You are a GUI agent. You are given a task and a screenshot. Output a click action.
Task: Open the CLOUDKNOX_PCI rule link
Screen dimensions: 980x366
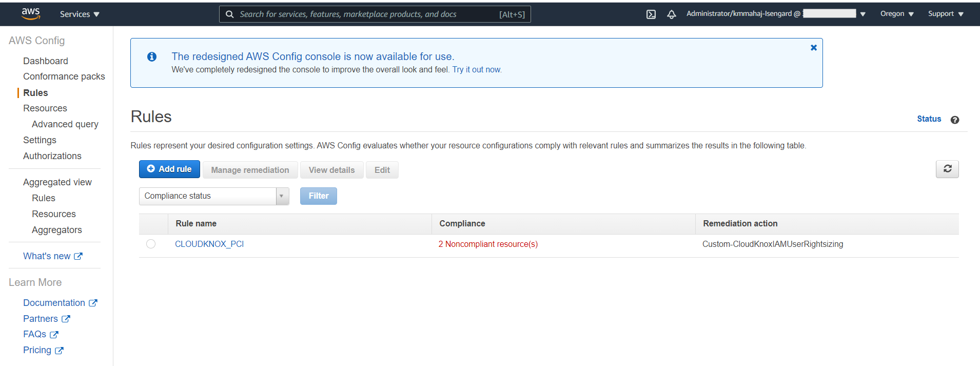pos(209,244)
